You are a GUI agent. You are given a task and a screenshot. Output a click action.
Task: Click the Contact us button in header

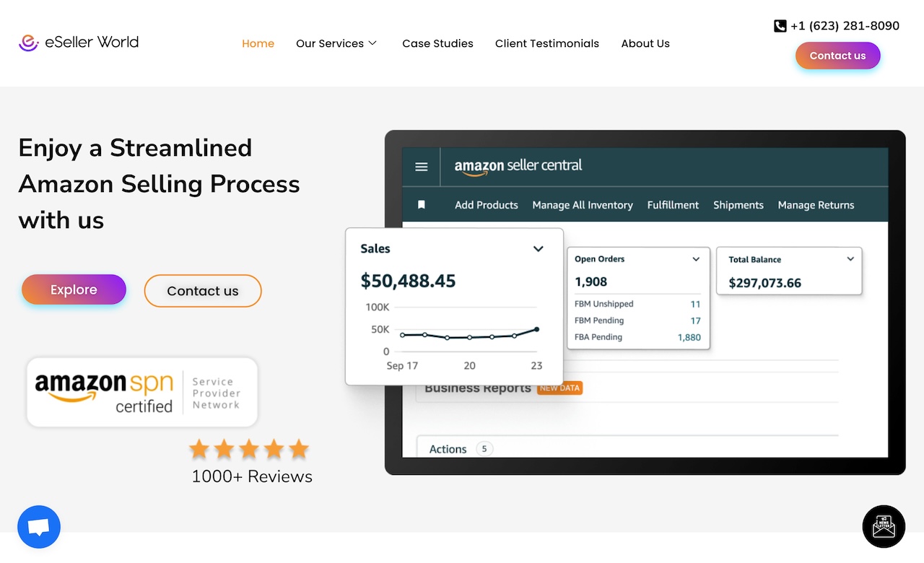837,56
